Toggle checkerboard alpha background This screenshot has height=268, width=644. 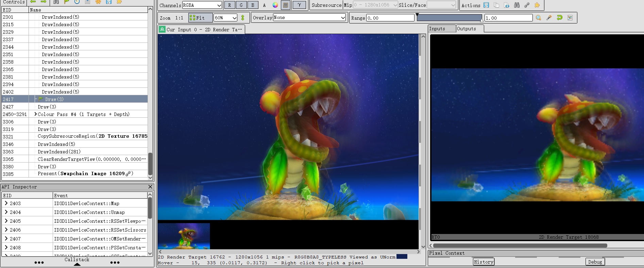[286, 5]
